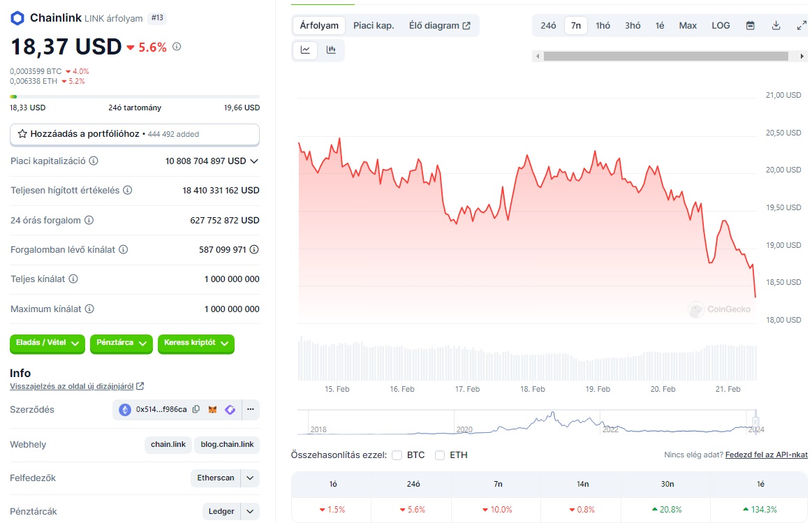The height and width of the screenshot is (523, 812).
Task: Click the 18 410 331 162 USD value
Action: coord(221,191)
